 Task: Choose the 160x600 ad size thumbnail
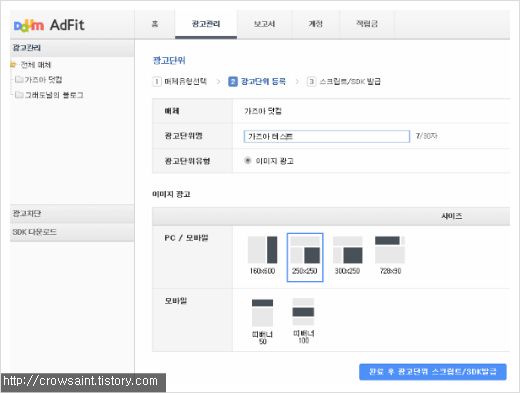pos(262,256)
